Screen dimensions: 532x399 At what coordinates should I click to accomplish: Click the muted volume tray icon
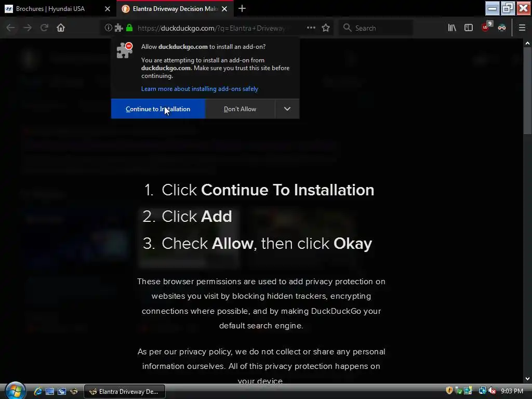(x=492, y=391)
